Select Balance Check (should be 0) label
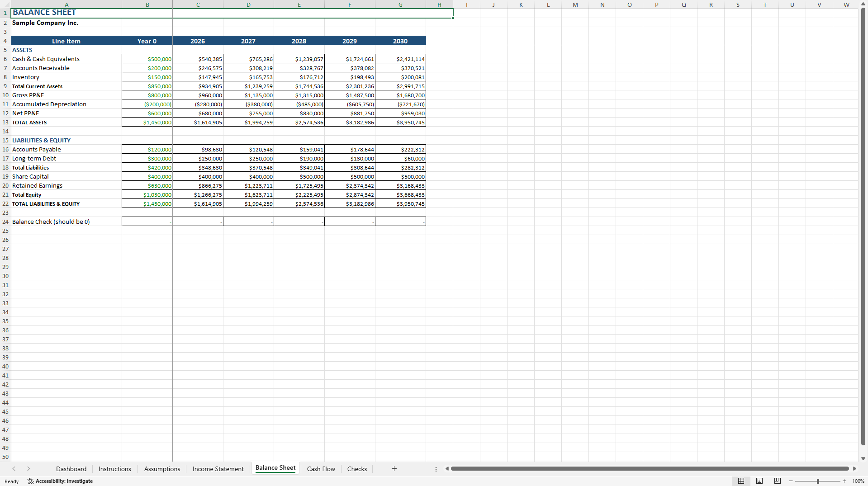This screenshot has width=868, height=486. (66, 222)
